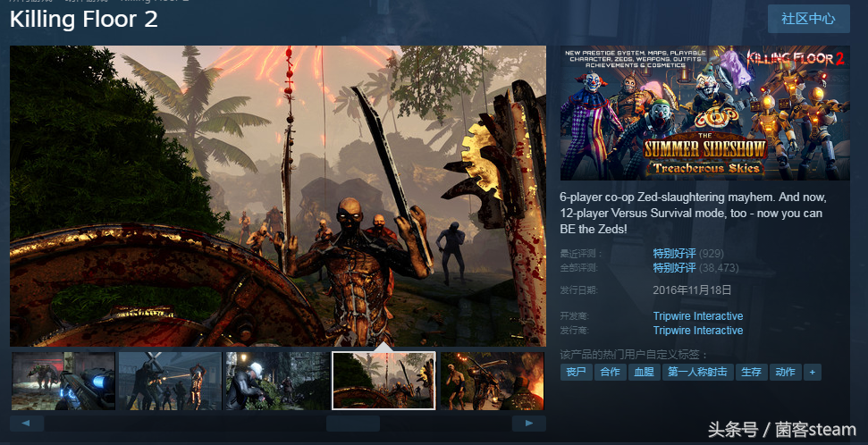Click the 发行日期 label
868x445 pixels.
click(578, 290)
